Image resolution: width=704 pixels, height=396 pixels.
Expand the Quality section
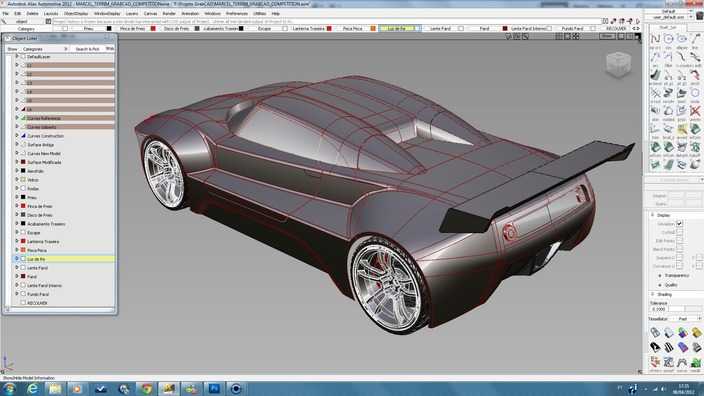click(x=660, y=285)
